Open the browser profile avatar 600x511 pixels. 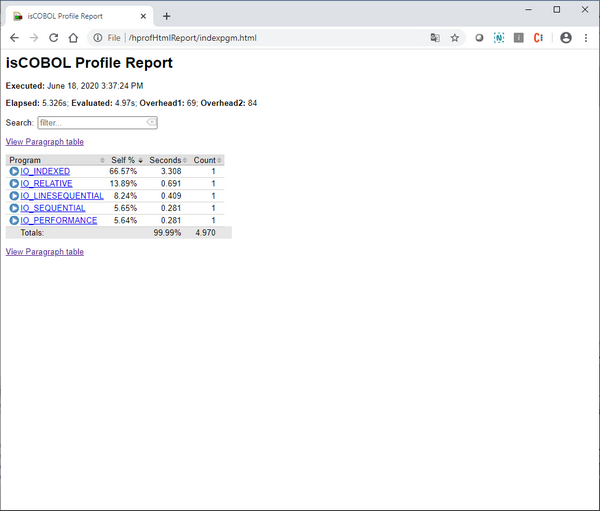click(x=566, y=38)
